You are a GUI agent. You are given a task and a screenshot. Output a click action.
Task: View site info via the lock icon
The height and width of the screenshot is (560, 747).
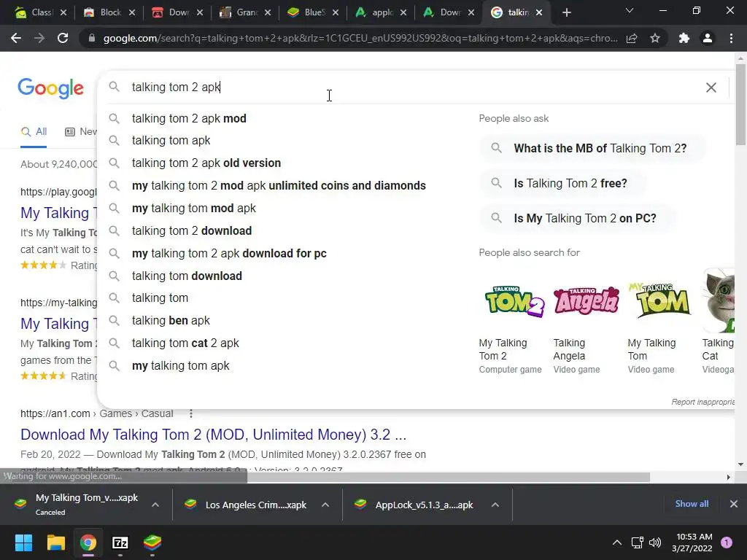92,38
